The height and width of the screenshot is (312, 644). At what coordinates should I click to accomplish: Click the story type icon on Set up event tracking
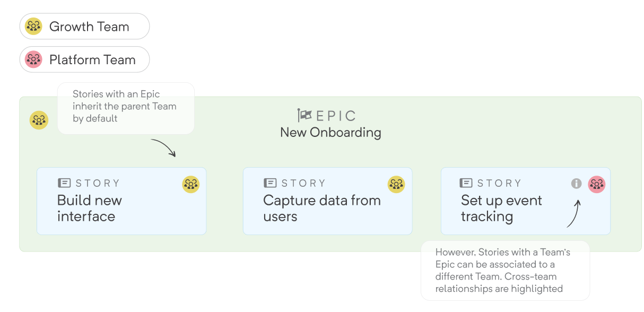click(466, 183)
